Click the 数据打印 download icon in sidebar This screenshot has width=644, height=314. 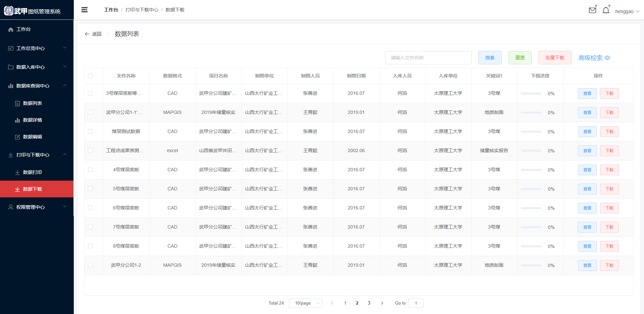pos(17,172)
